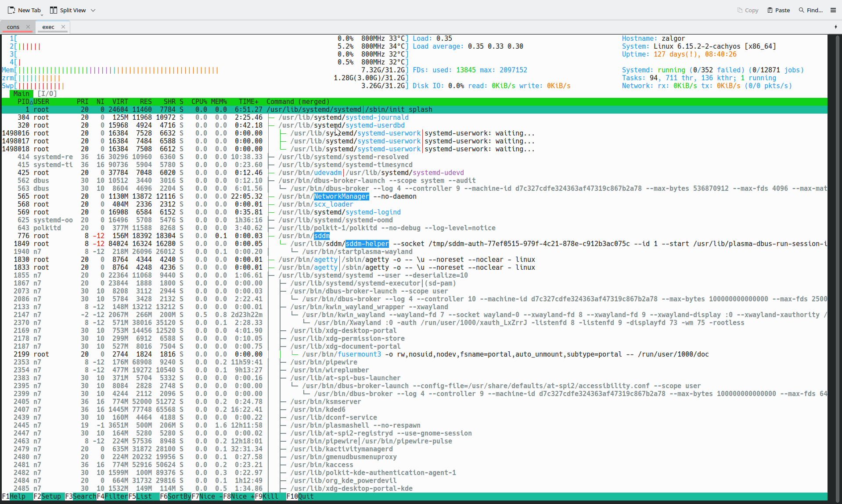Select the xdg-desktop-portal process row, PID 2169
This screenshot has width=842, height=504.
[414, 331]
